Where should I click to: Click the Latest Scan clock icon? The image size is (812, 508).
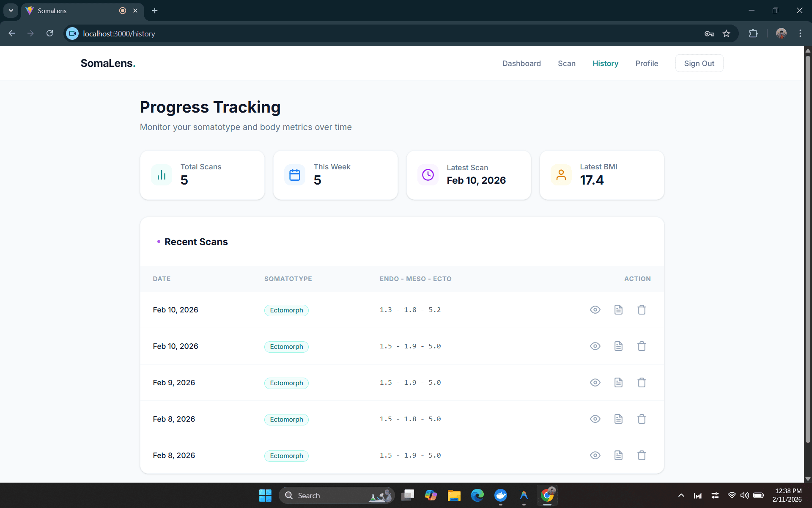tap(428, 175)
